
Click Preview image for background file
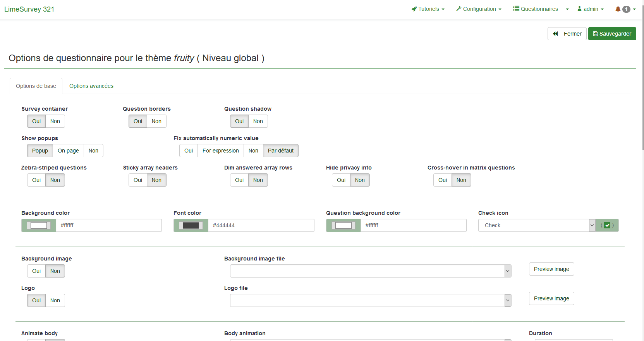click(x=551, y=269)
